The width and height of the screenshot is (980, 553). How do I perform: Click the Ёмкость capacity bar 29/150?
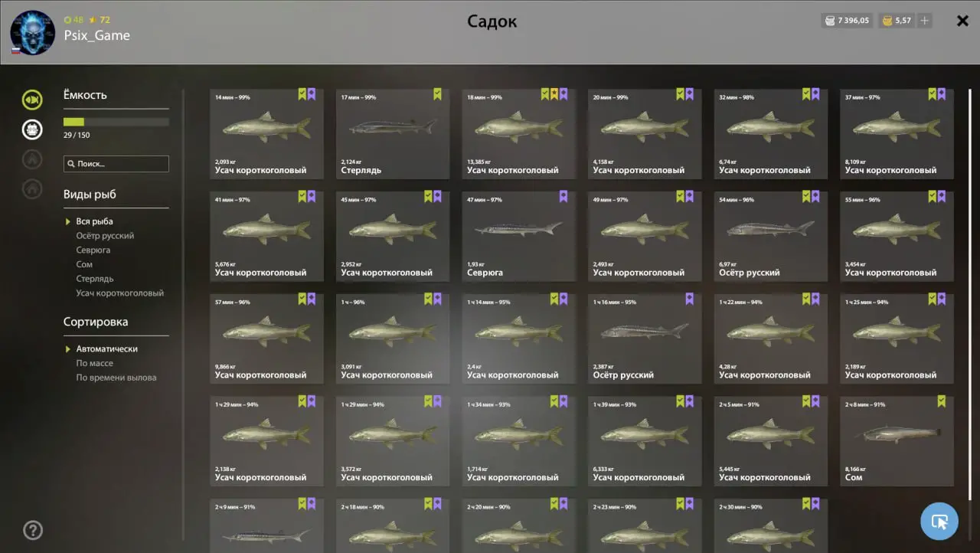pos(116,122)
